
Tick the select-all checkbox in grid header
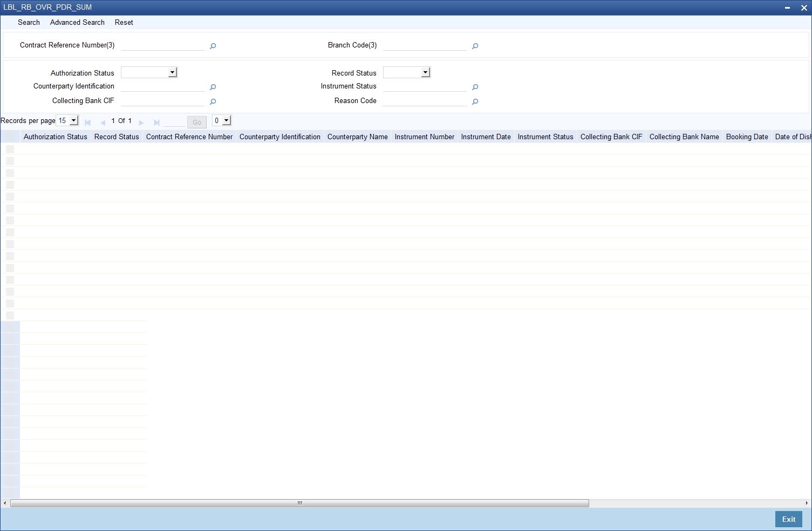tap(10, 137)
